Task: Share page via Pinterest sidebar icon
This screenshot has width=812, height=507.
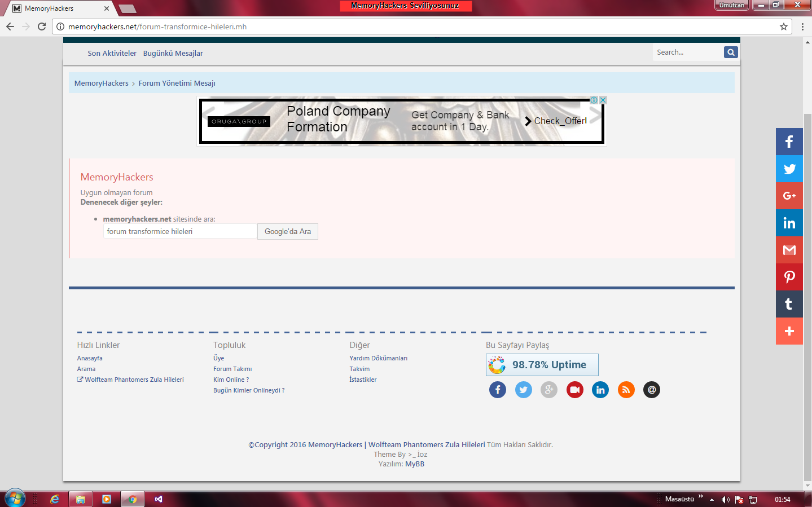Action: 789,277
